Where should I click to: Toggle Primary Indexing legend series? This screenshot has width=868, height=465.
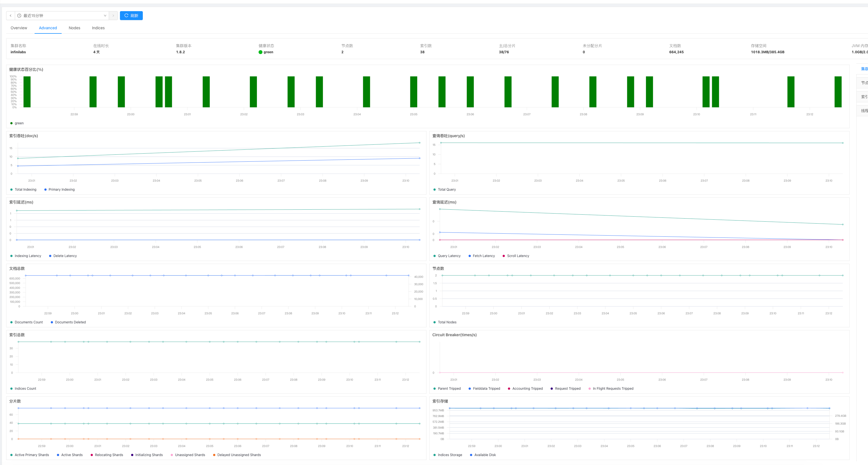61,190
